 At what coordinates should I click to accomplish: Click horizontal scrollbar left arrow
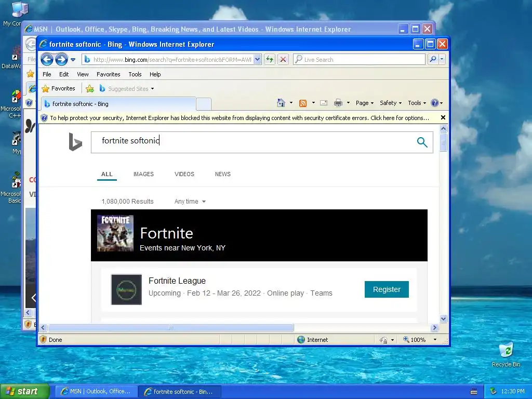[43, 328]
